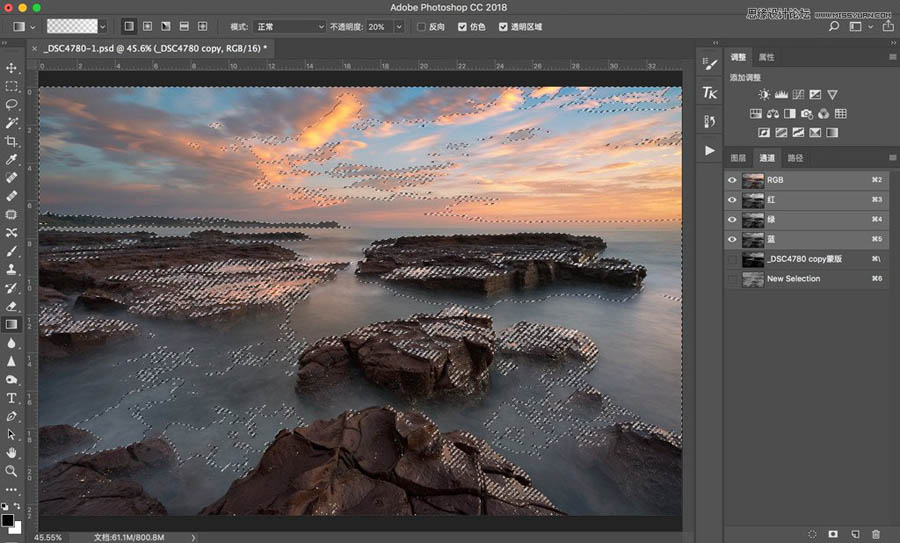The image size is (900, 543).
Task: Select the Lasso tool
Action: [11, 104]
